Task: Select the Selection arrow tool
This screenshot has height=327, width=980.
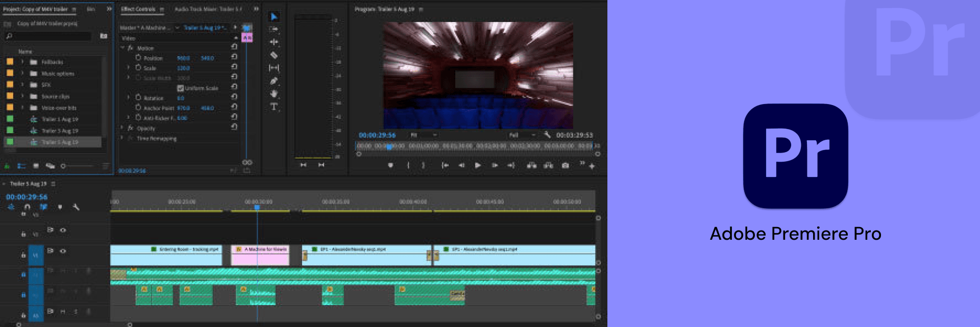Action: point(274,17)
